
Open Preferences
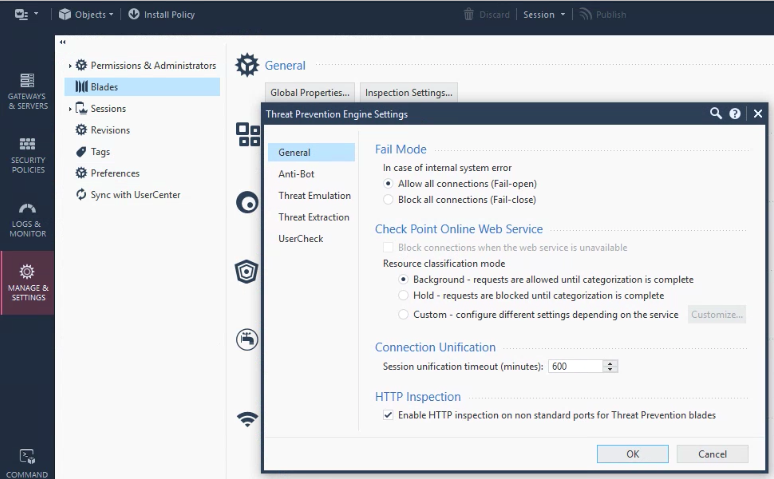(115, 173)
